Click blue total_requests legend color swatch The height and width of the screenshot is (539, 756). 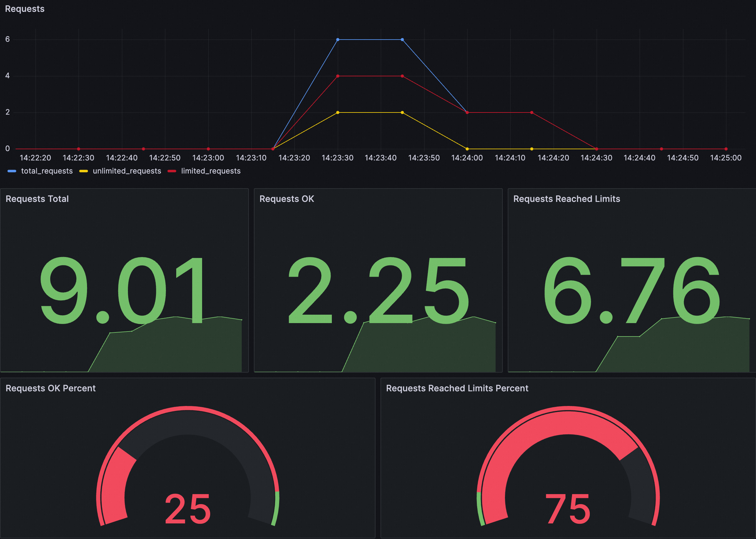12,171
